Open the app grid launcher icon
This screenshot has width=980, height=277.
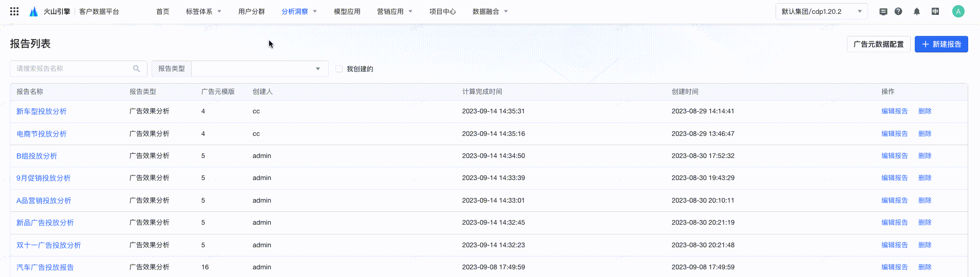tap(14, 11)
